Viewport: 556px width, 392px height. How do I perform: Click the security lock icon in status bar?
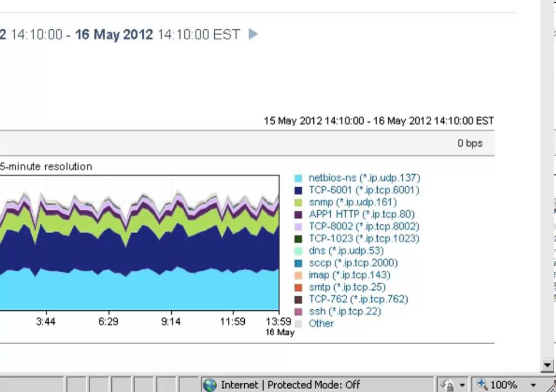tap(448, 385)
